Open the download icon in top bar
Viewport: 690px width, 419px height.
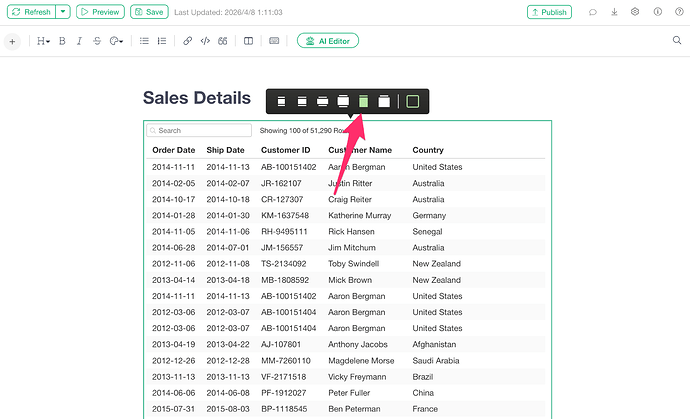click(614, 12)
